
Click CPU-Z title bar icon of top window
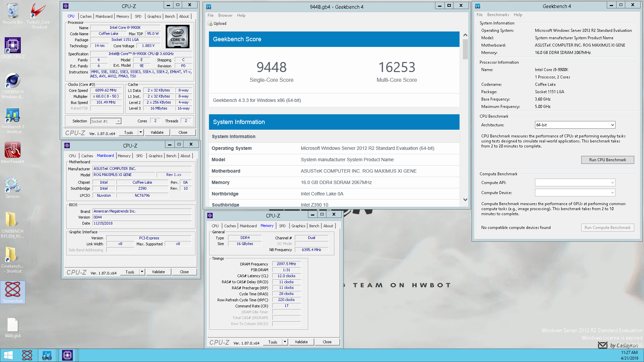pos(66,6)
